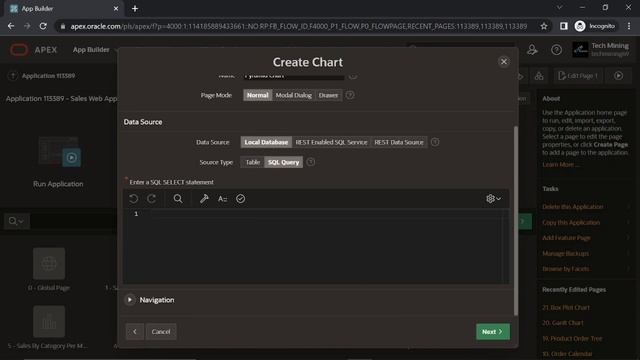Open find in SQL code editor
The width and height of the screenshot is (640, 360).
[x=178, y=199]
